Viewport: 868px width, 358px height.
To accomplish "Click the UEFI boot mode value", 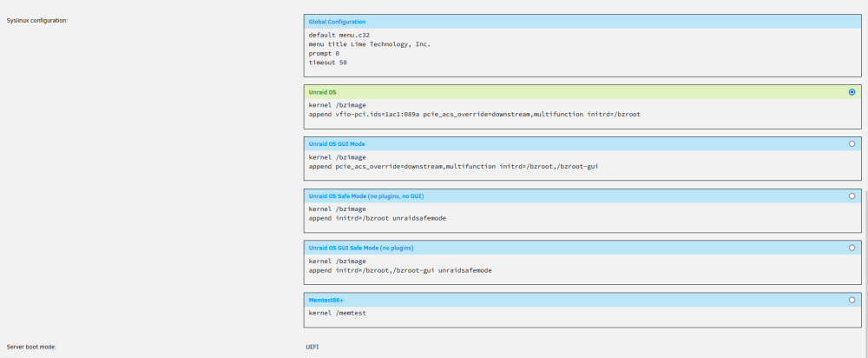I will (312, 347).
